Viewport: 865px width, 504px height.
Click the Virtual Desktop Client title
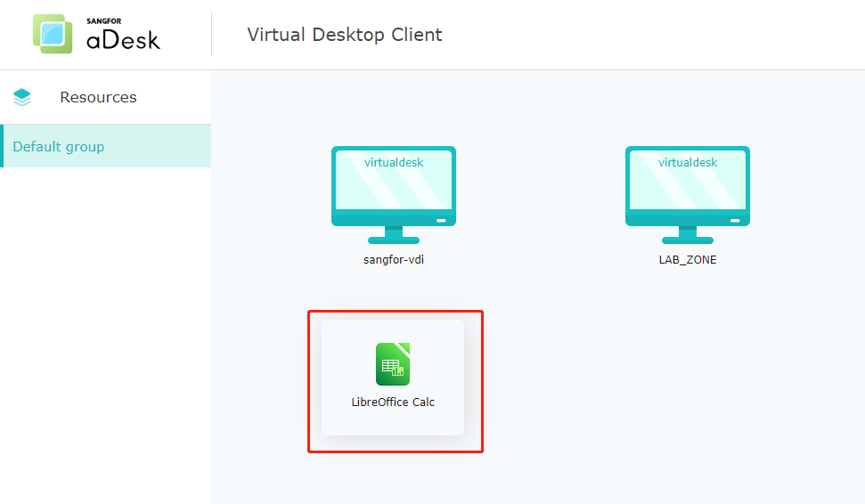(x=344, y=35)
